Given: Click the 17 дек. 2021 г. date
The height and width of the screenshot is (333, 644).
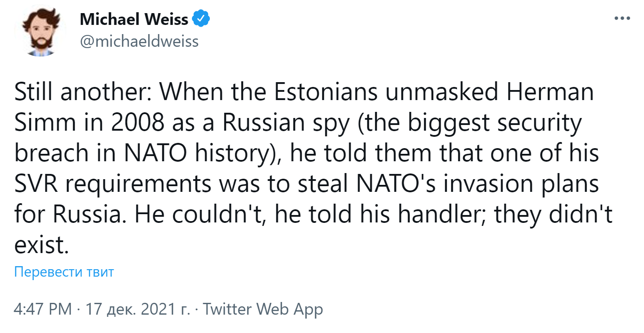Looking at the screenshot, I should point(138,309).
